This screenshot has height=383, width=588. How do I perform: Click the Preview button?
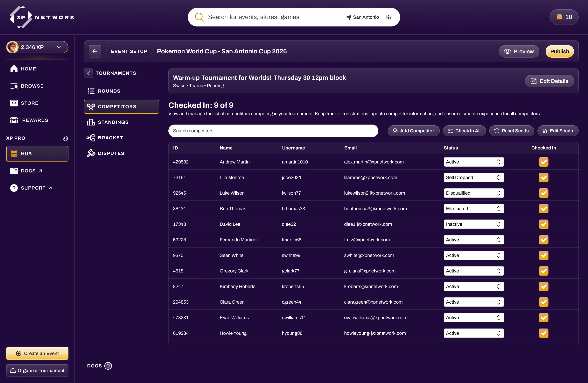coord(519,51)
